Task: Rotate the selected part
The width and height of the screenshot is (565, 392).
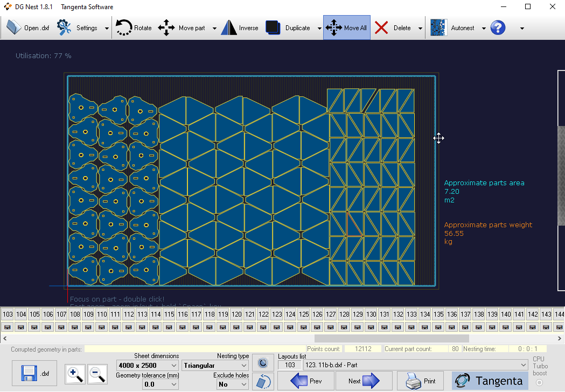Action: [134, 27]
